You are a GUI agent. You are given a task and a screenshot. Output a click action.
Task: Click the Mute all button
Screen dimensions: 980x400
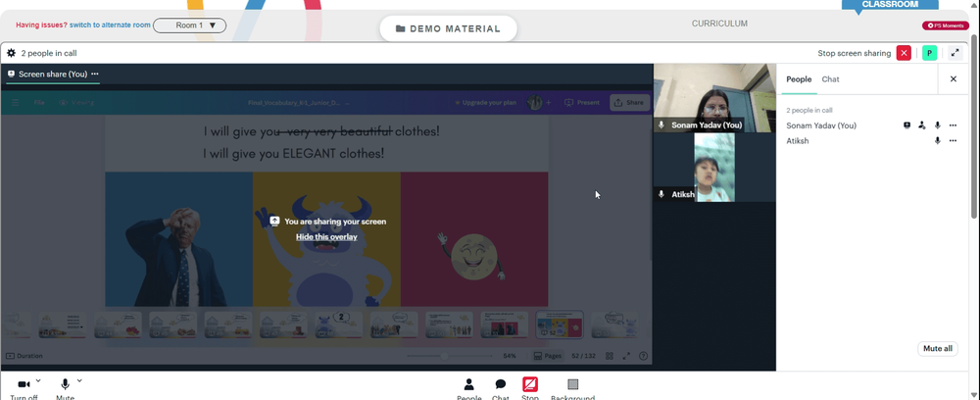[938, 348]
